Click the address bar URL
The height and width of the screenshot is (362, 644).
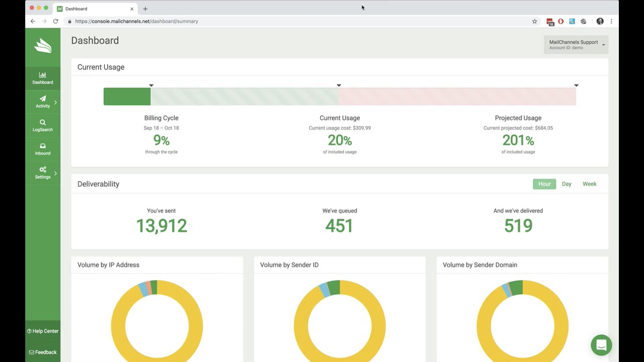click(136, 21)
